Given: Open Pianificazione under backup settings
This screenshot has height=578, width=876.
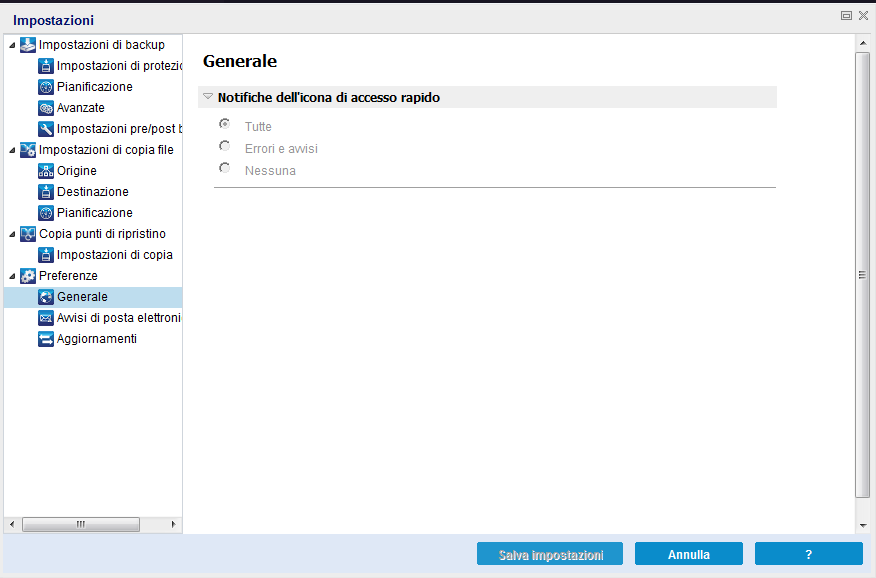Looking at the screenshot, I should [94, 87].
